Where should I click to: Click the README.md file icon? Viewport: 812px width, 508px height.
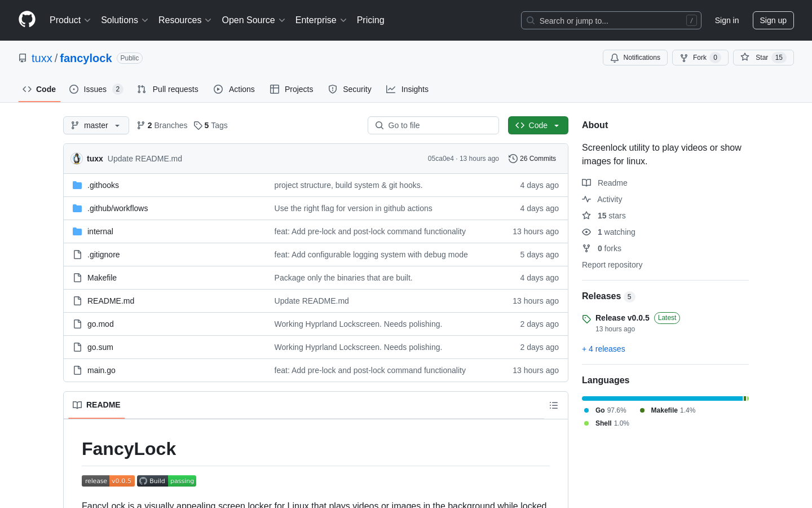(77, 301)
